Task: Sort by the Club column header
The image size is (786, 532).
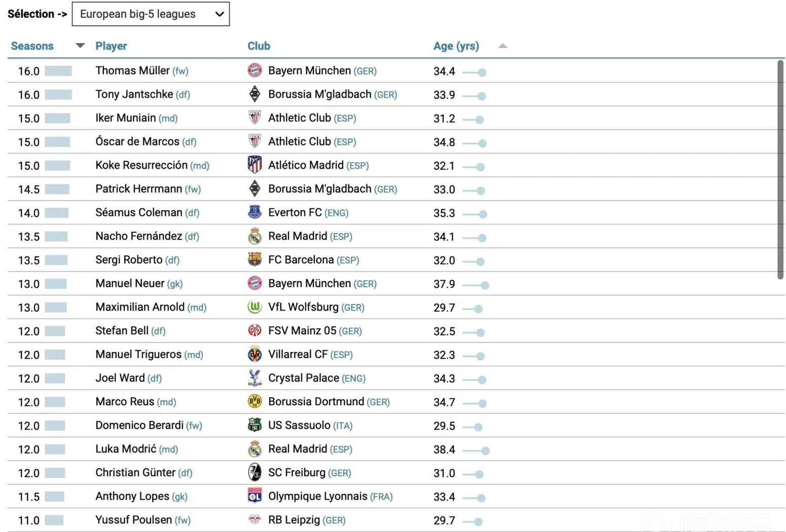Action: [x=259, y=46]
